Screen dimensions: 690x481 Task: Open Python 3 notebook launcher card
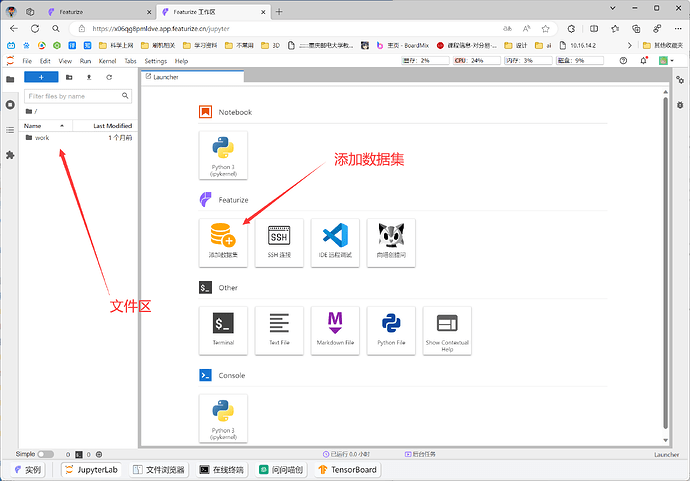(223, 155)
